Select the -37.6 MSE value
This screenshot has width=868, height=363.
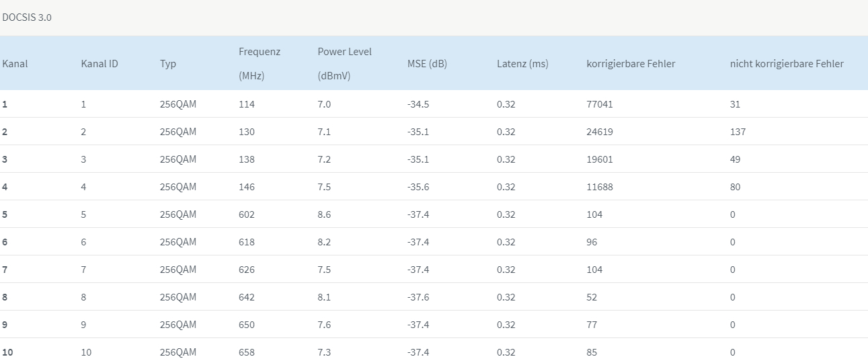pos(418,297)
